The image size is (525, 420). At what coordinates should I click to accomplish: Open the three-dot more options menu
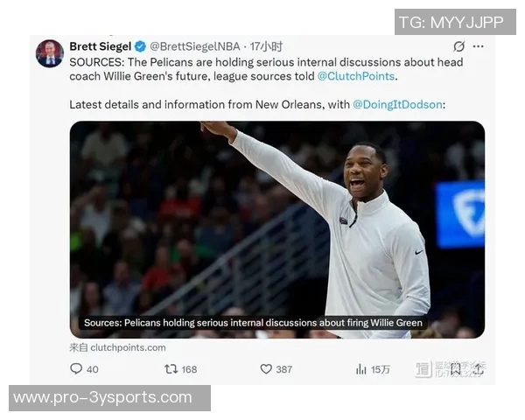[478, 46]
